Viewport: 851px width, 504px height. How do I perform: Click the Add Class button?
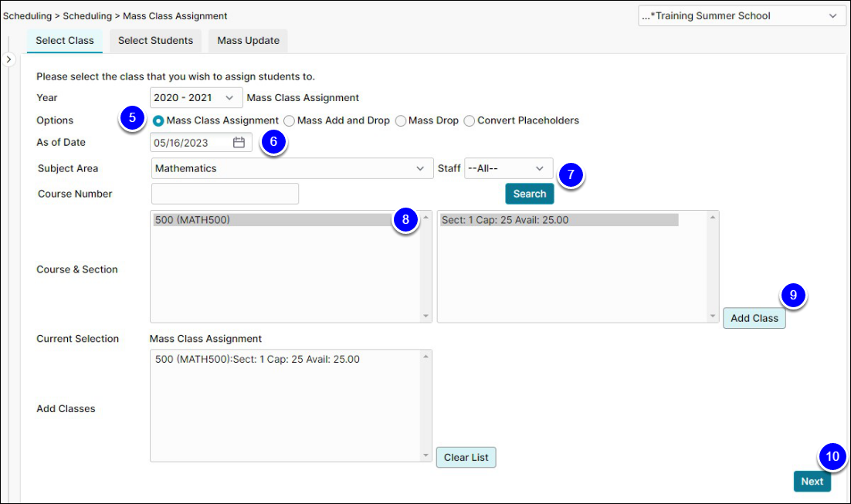point(754,319)
